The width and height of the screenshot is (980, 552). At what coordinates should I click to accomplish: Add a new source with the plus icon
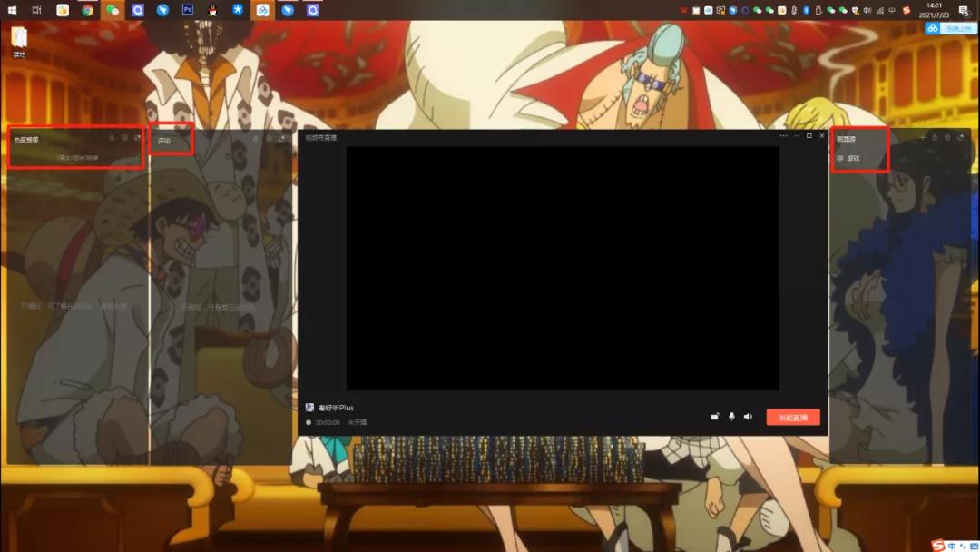[x=922, y=137]
